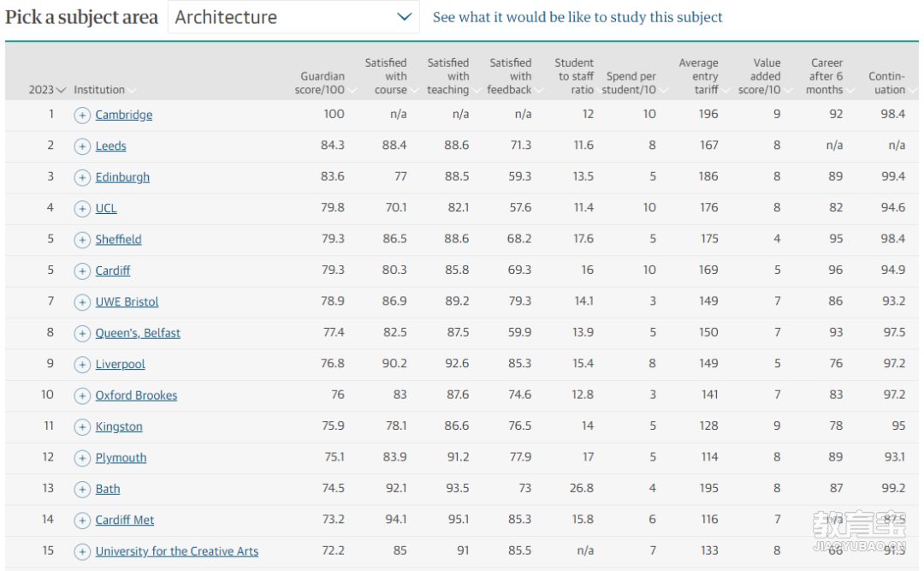Open the Architecture subject area dropdown

point(293,17)
